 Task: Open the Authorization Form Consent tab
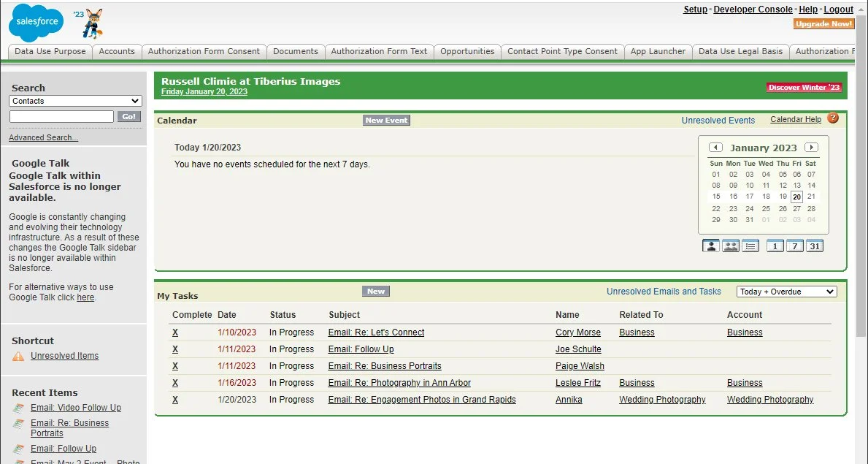click(x=204, y=51)
